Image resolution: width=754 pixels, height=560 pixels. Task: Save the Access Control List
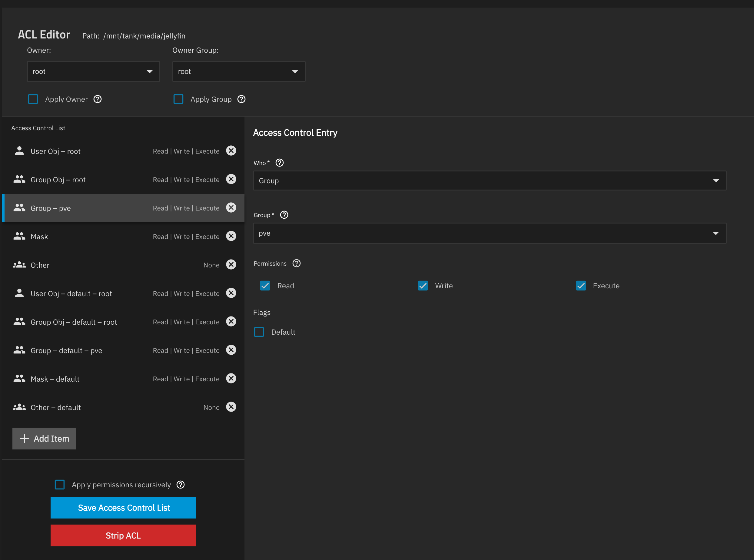pos(123,508)
